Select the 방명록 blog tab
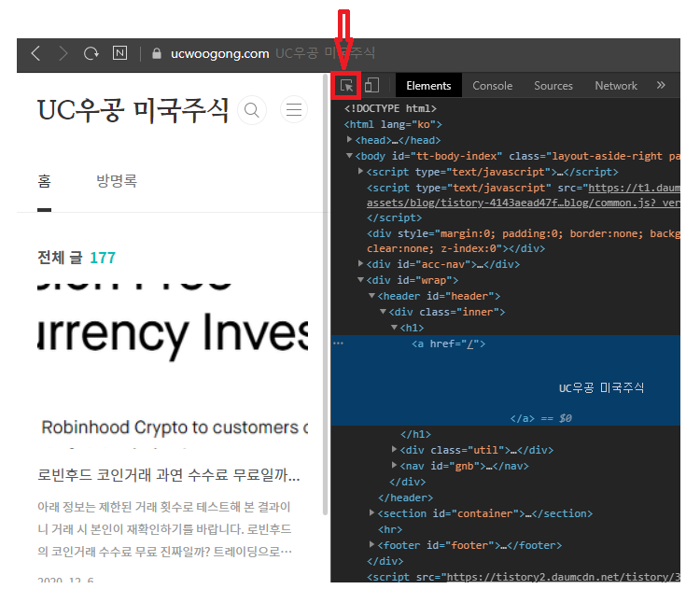The image size is (700, 603). click(x=117, y=181)
